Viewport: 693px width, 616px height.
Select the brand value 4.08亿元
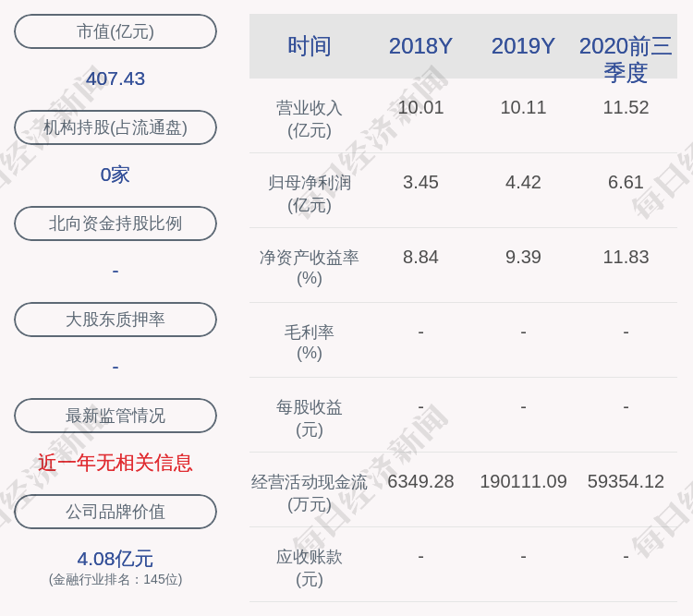(x=115, y=559)
